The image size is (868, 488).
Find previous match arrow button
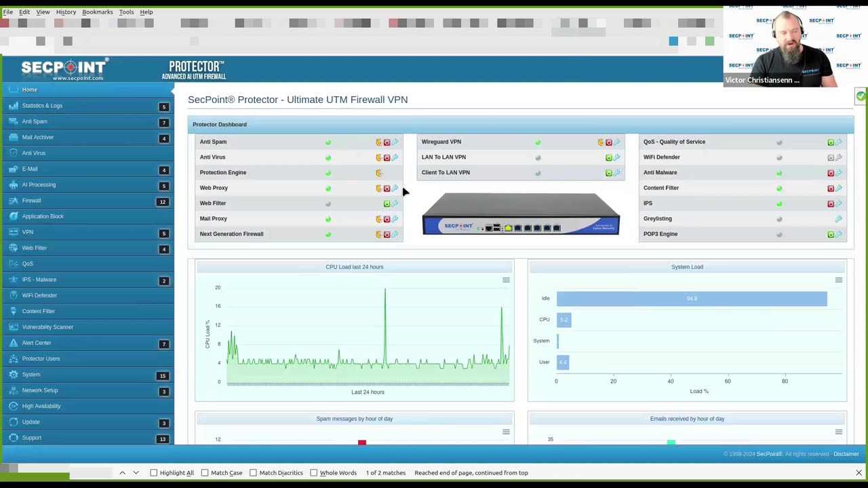(122, 473)
